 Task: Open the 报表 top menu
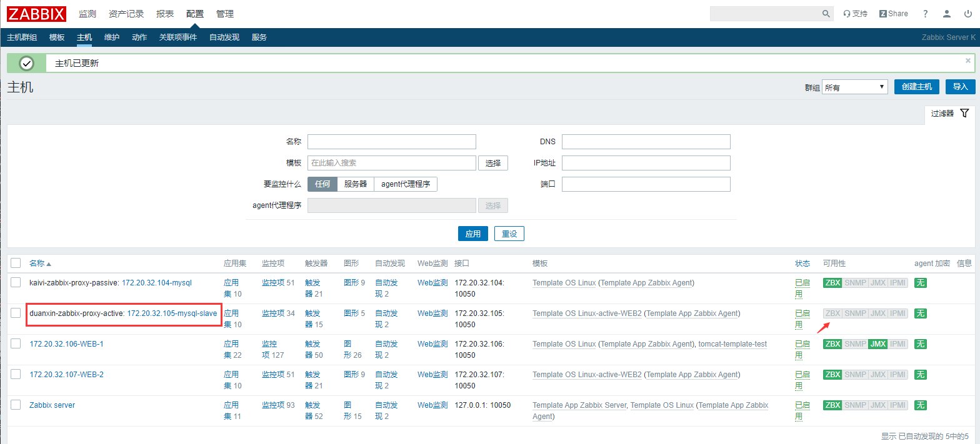[x=165, y=14]
